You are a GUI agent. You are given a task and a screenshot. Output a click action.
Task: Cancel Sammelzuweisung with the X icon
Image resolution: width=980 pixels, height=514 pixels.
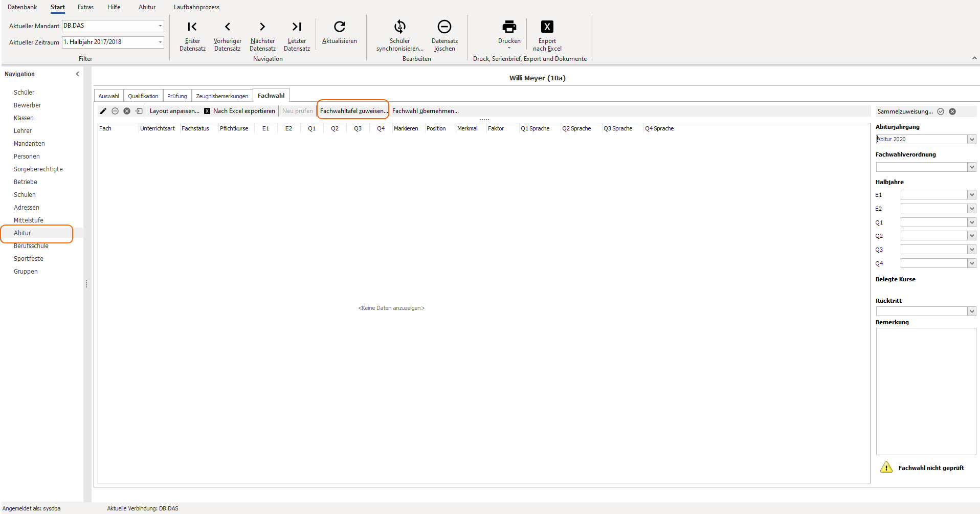(952, 111)
